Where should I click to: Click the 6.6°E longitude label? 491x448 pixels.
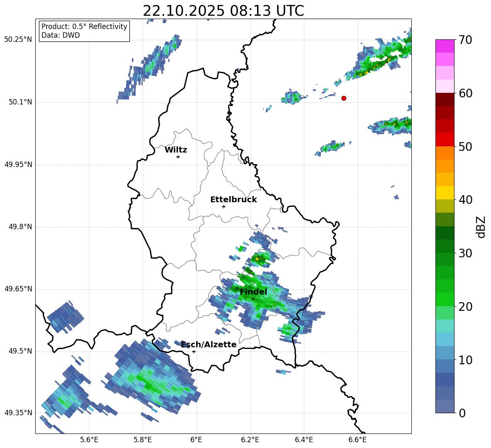tap(357, 440)
